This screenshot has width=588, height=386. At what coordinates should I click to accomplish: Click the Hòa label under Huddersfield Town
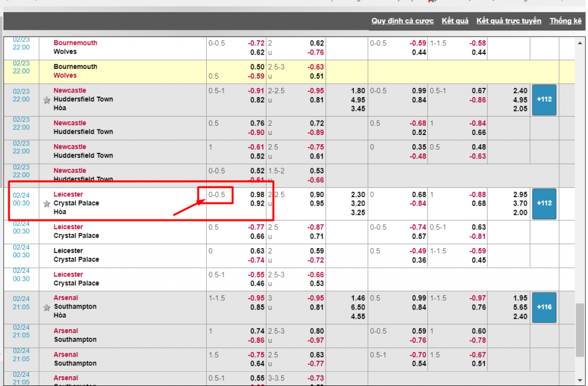(x=60, y=108)
